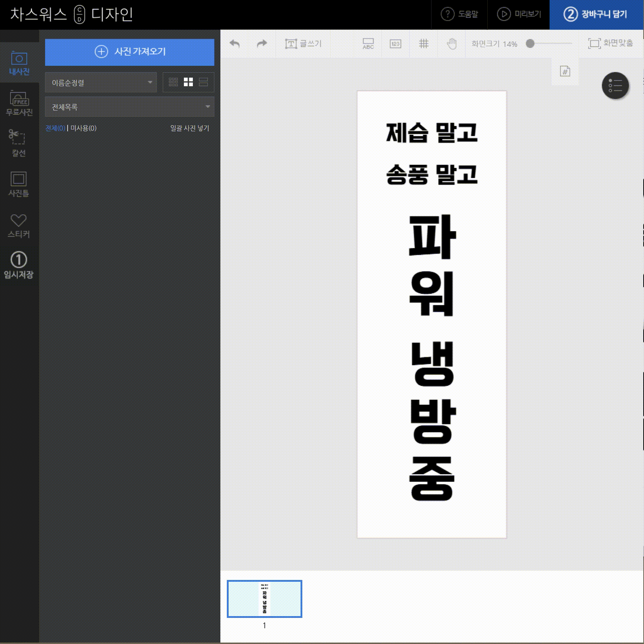The image size is (644, 644).
Task: Open the 전체목록 list dropdown
Action: click(x=130, y=107)
